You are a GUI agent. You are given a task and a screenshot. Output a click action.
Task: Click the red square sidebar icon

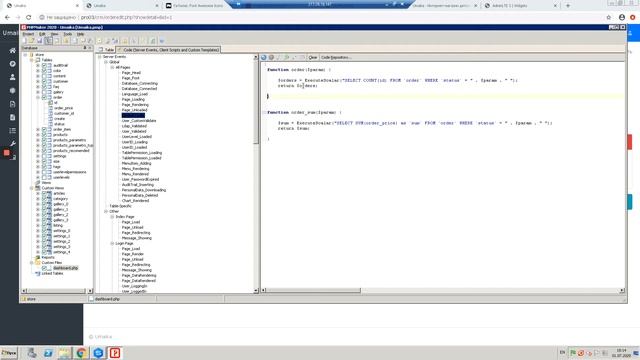pos(7,153)
